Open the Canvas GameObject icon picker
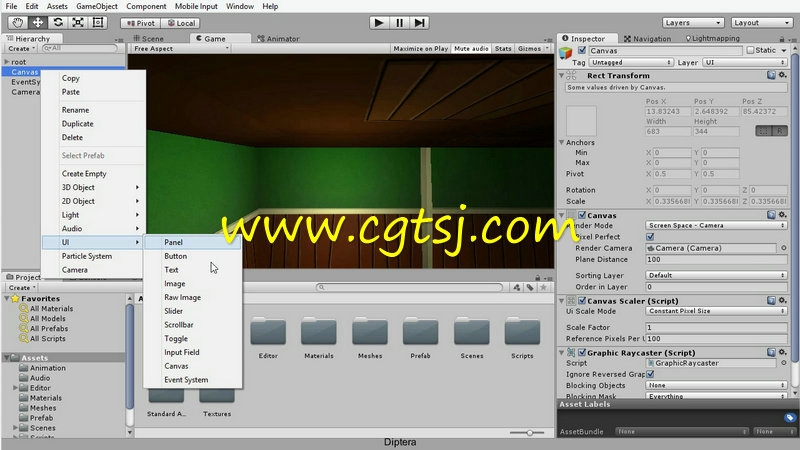 tap(566, 53)
